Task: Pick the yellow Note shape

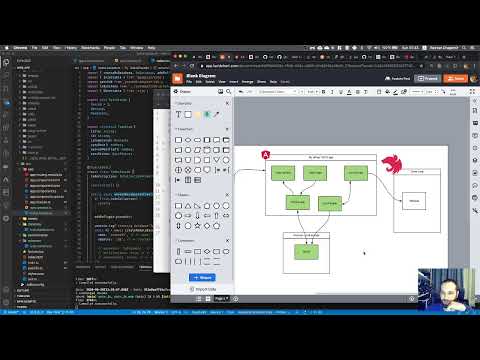Action: pyautogui.click(x=198, y=115)
